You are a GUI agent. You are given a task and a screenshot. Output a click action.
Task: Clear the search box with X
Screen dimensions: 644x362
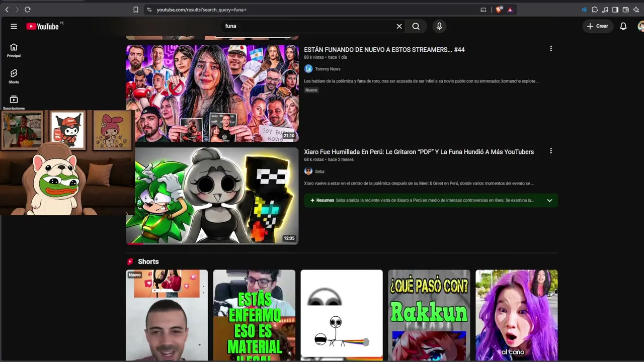point(399,26)
